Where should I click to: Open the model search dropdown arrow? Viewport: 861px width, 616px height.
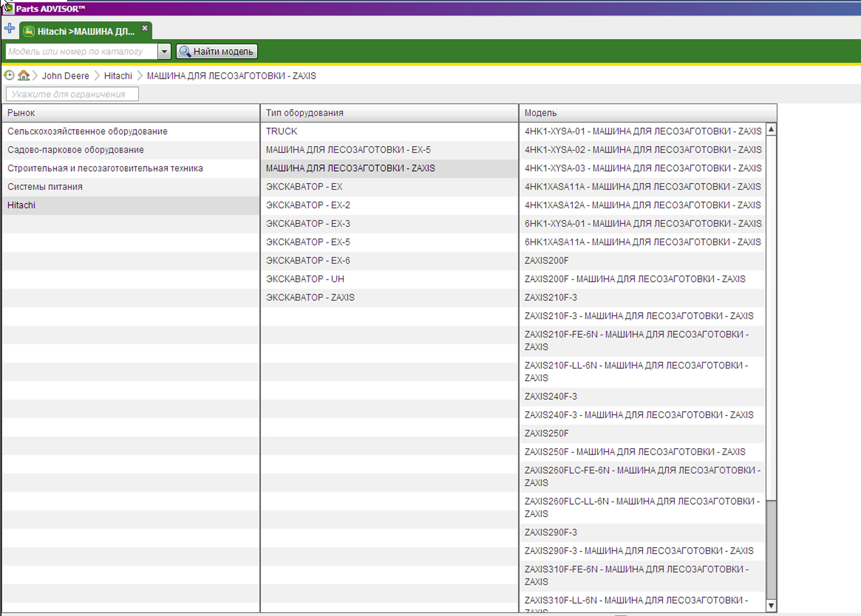point(164,51)
